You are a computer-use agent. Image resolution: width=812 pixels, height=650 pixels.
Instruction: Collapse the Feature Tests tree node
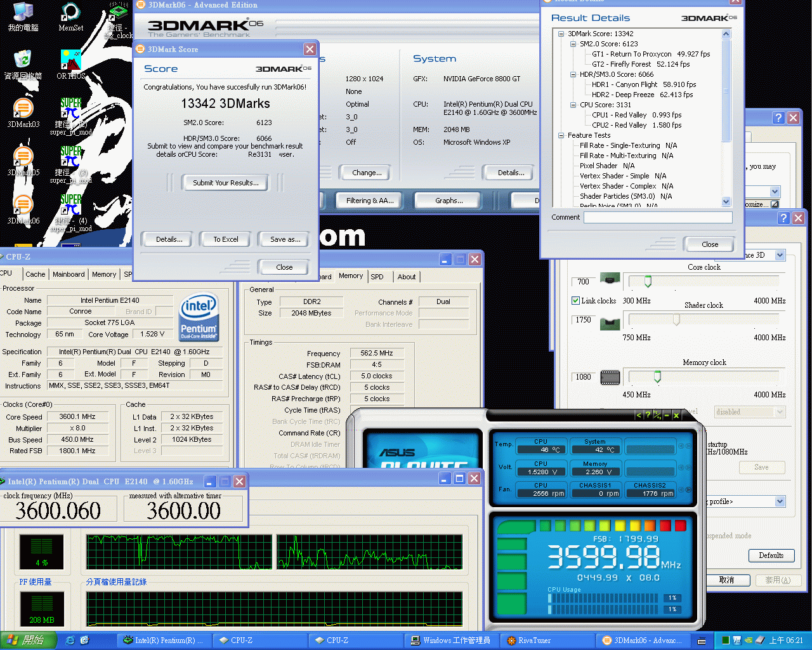pos(561,135)
